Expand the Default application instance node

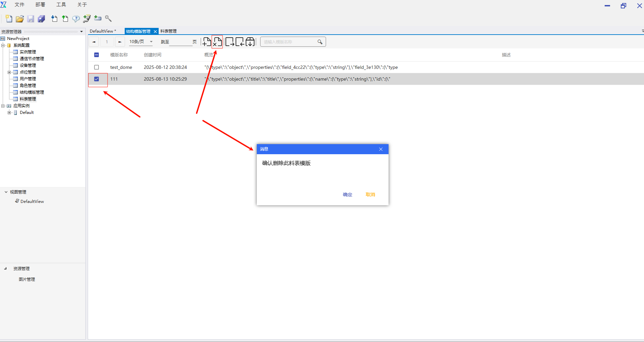tap(9, 113)
